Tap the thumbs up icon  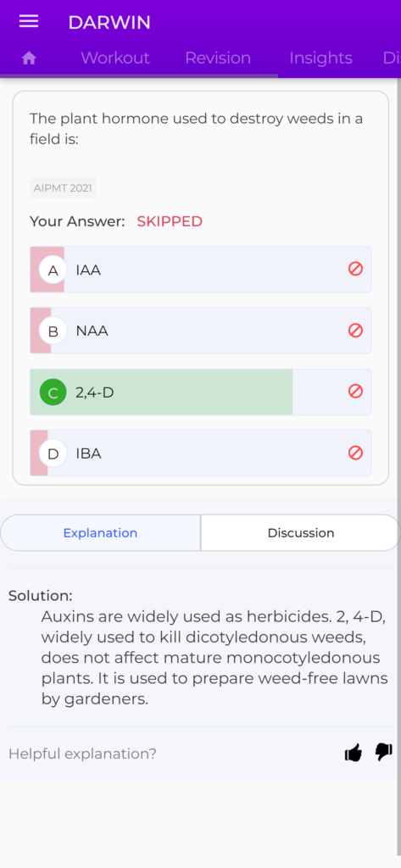354,753
